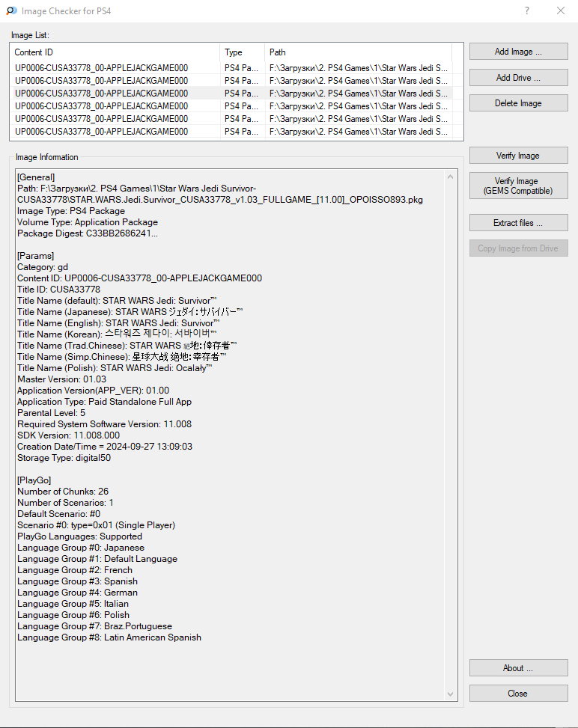The height and width of the screenshot is (728, 578).
Task: Click the [Params] section heading
Action: click(36, 256)
